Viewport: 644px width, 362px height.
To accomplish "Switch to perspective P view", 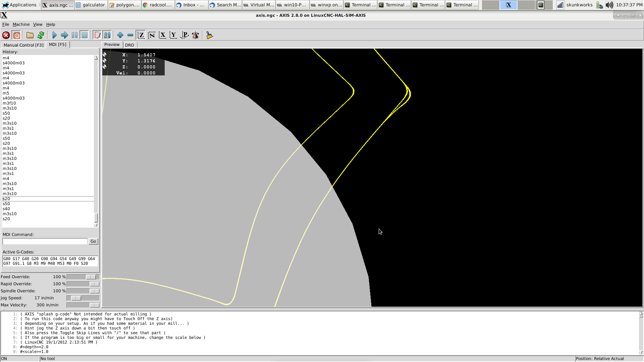I will pyautogui.click(x=184, y=35).
